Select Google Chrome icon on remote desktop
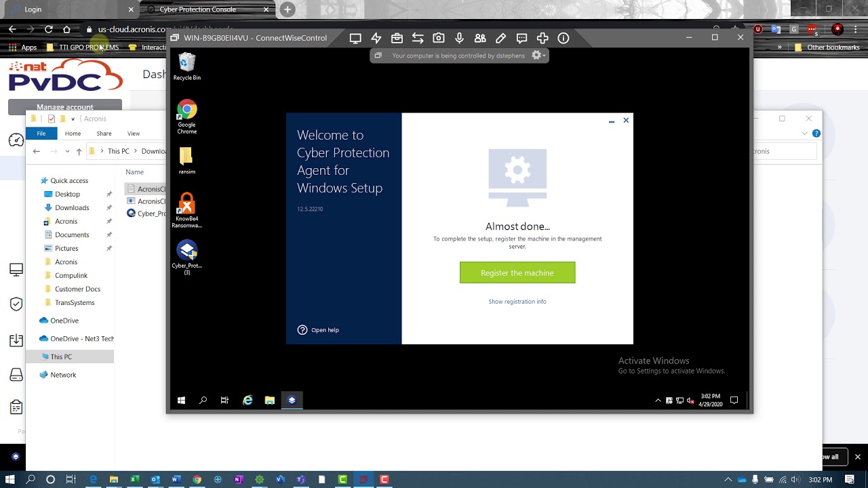This screenshot has width=868, height=488. pyautogui.click(x=186, y=117)
